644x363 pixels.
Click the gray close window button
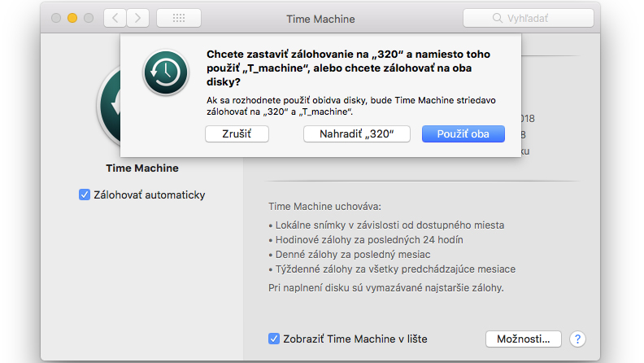click(x=56, y=18)
